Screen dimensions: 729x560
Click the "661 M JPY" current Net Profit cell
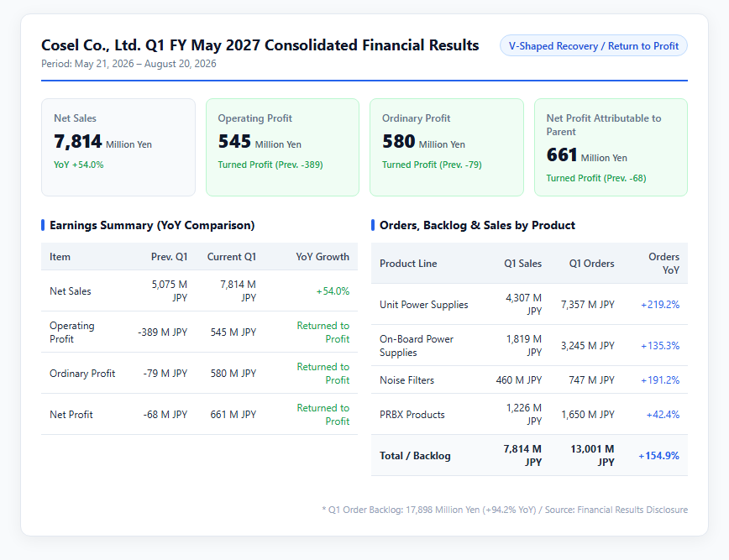(233, 415)
